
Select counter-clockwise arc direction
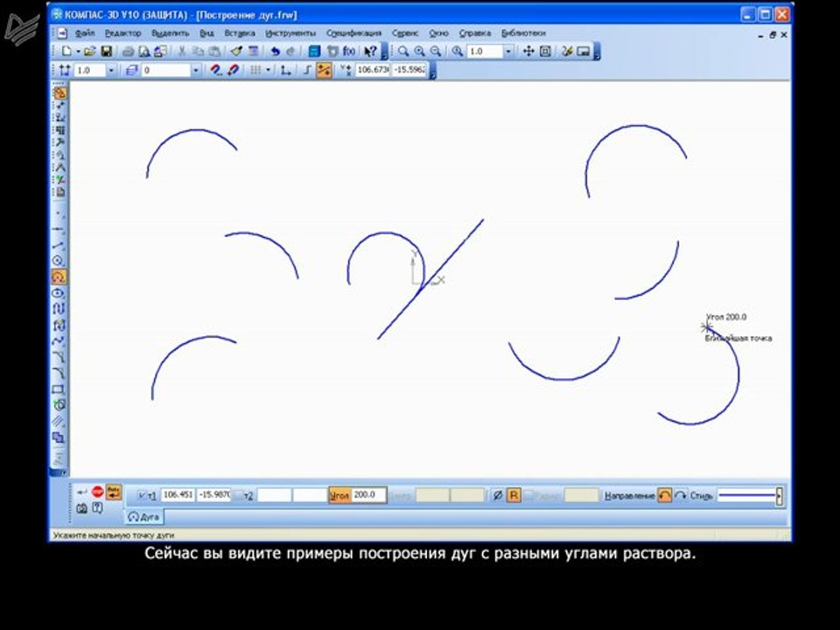[664, 495]
